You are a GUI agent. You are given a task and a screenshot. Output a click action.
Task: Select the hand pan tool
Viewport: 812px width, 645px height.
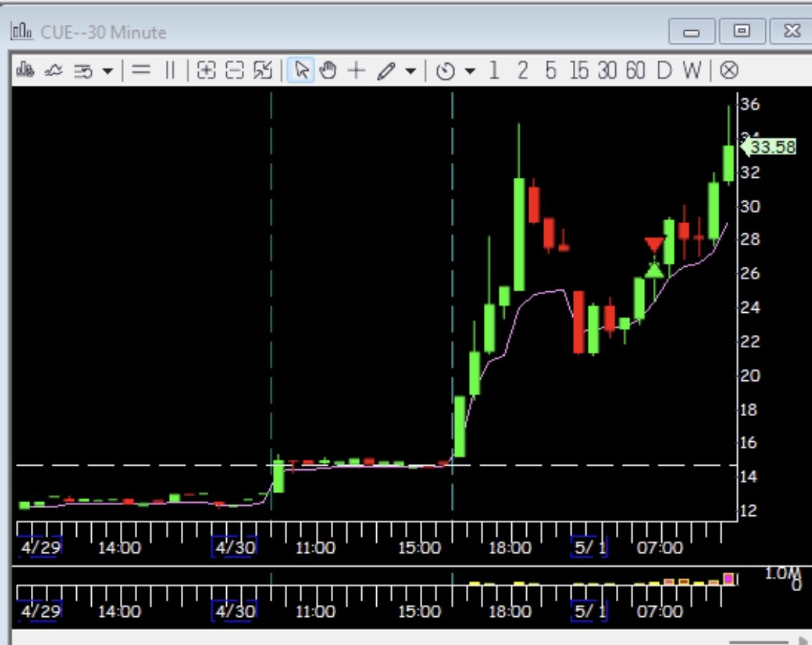coord(328,70)
